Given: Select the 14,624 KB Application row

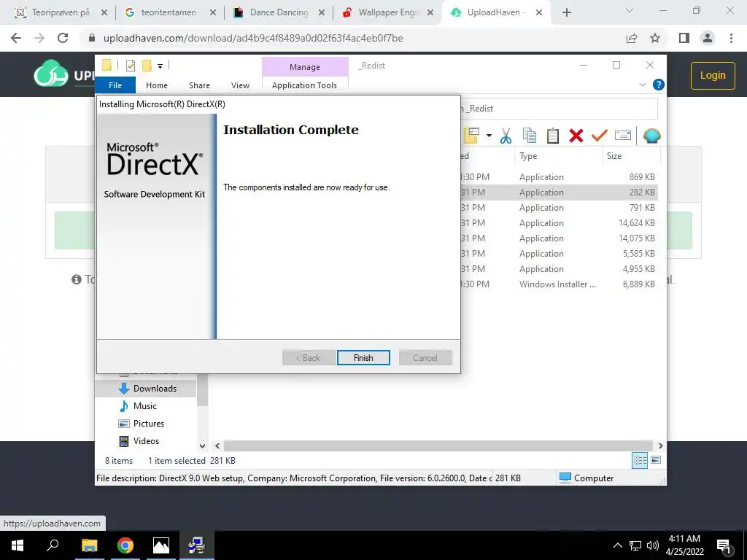Looking at the screenshot, I should click(560, 223).
